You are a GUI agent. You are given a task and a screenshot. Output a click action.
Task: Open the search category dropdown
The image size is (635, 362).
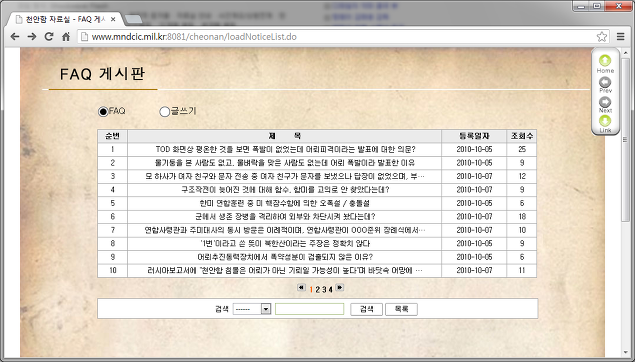252,309
